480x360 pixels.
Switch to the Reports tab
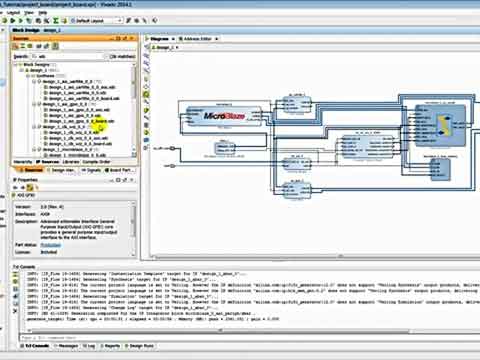click(x=110, y=346)
